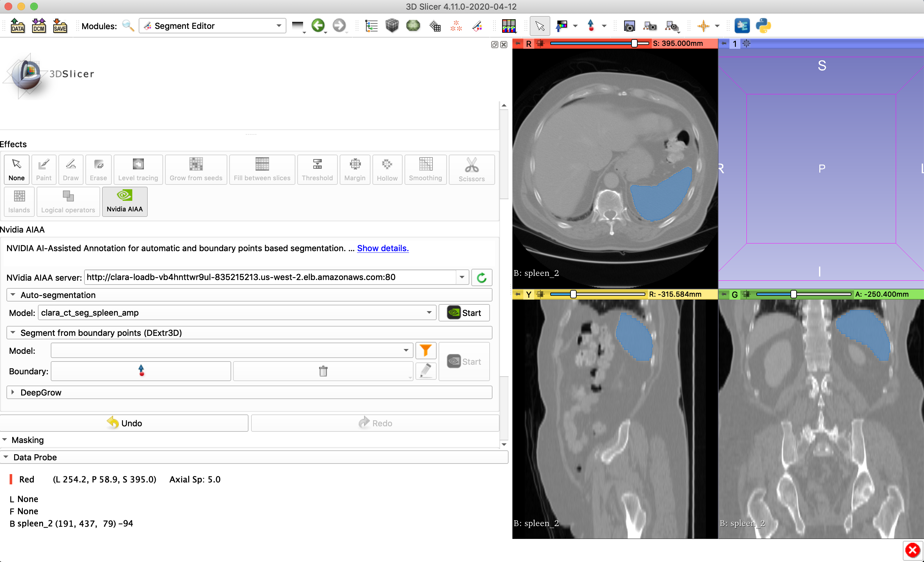This screenshot has height=562, width=924.
Task: Click the orange model filter funnel icon
Action: click(425, 350)
